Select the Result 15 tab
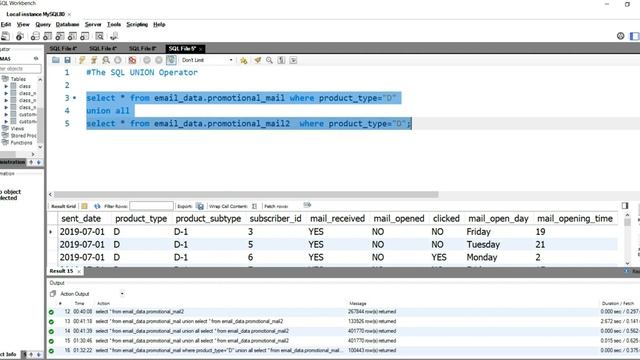This screenshot has height=360, width=640. [61, 271]
